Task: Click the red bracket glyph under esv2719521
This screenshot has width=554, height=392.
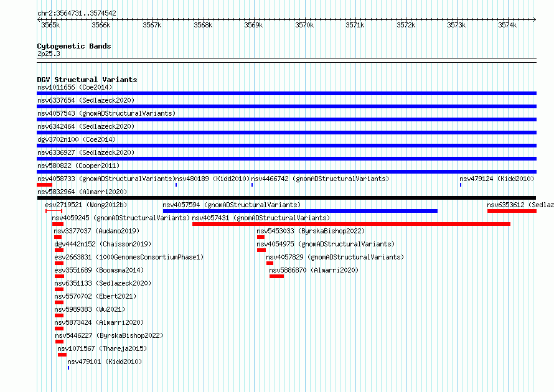Action: coord(54,211)
